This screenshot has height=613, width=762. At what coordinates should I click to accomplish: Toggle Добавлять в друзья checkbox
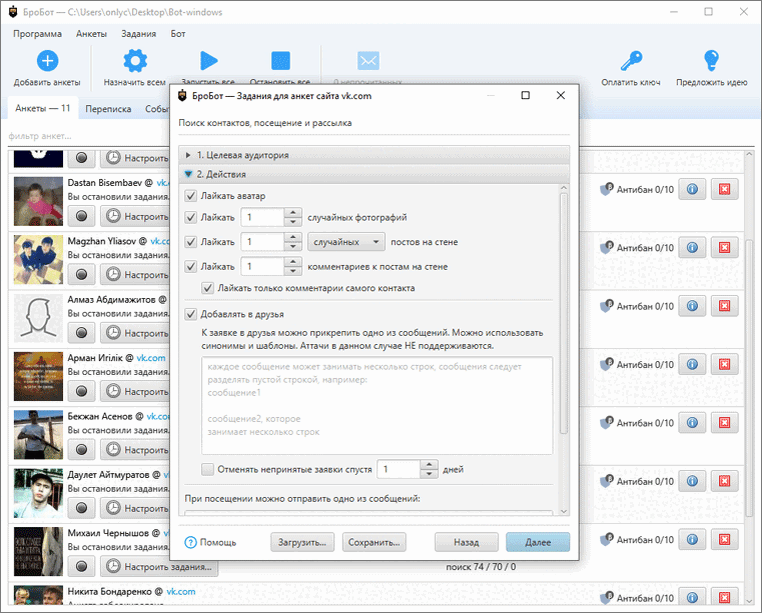click(x=191, y=314)
